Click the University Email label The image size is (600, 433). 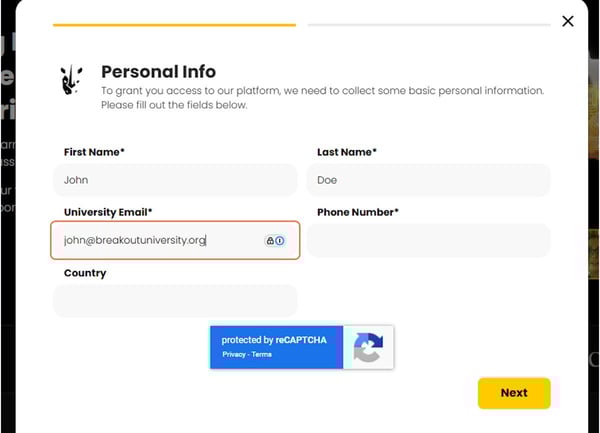coord(108,212)
